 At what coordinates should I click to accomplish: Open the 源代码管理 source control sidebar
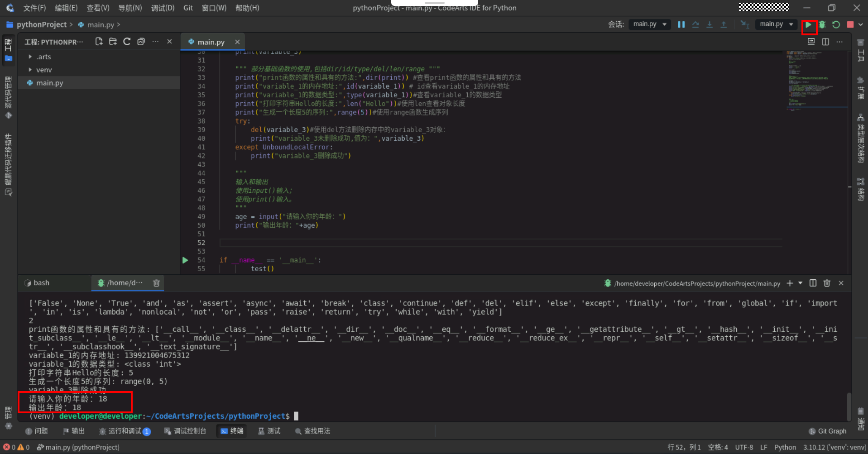[9, 98]
